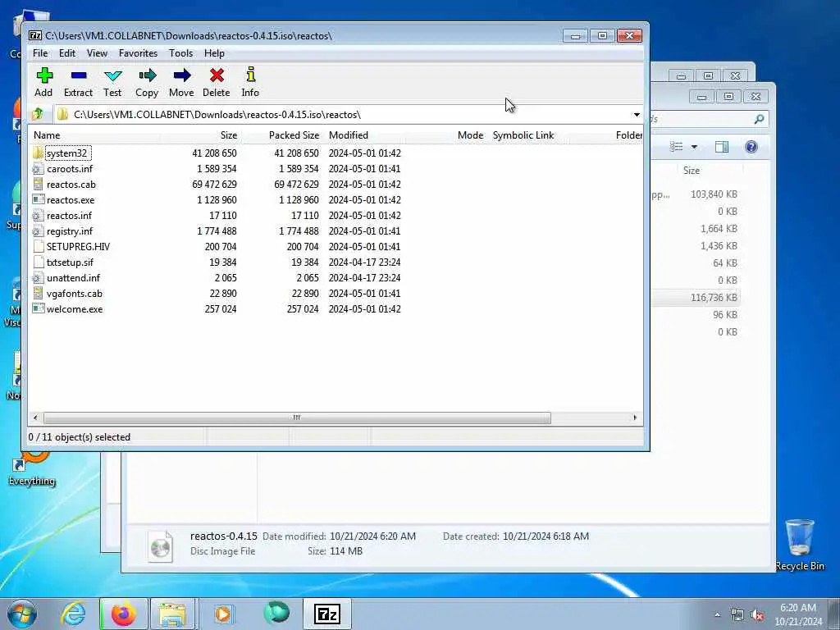Click the Size column header in Explorer
The image size is (840, 630).
click(x=691, y=171)
